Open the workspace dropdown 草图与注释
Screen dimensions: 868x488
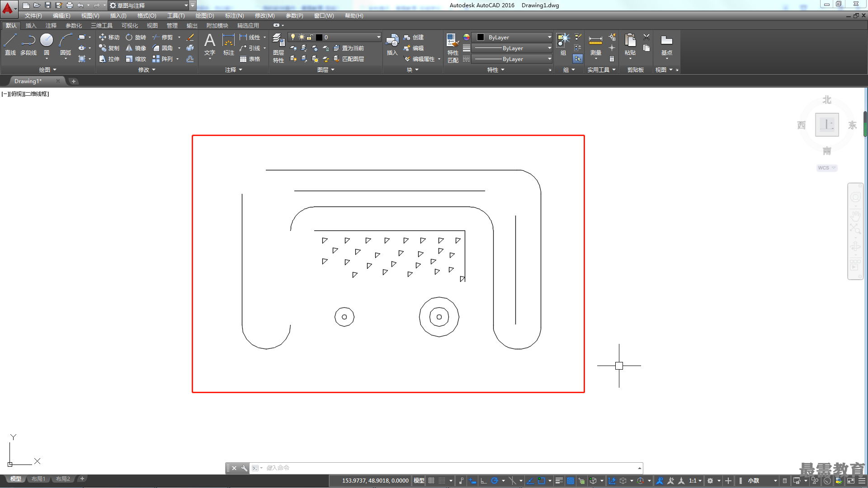tap(149, 5)
